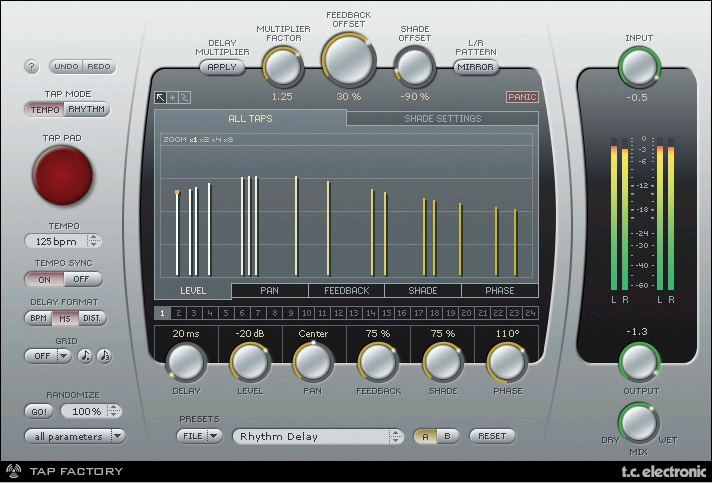The width and height of the screenshot is (712, 483).
Task: Show the Phase view tab
Action: [499, 291]
